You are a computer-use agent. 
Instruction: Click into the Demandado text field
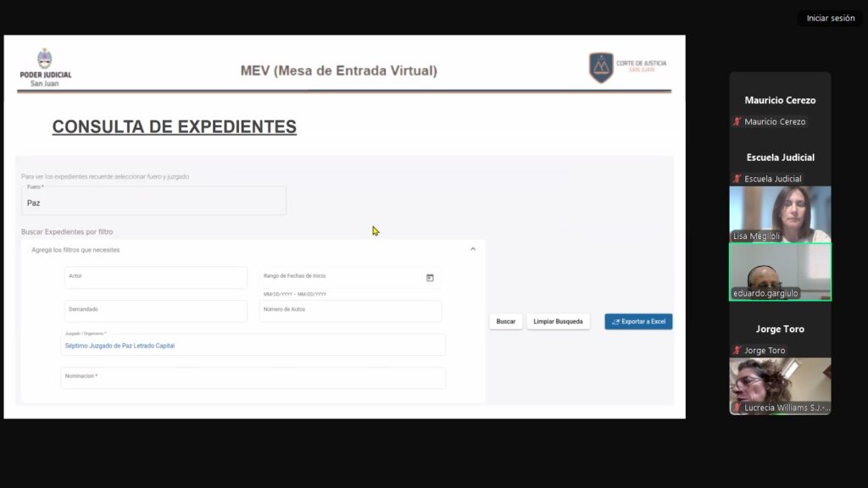point(155,311)
